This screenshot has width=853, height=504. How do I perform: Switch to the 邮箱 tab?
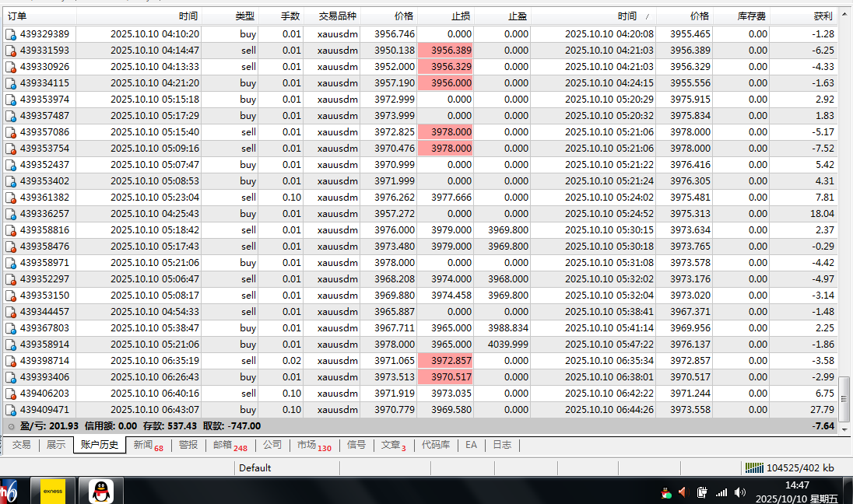pyautogui.click(x=229, y=445)
